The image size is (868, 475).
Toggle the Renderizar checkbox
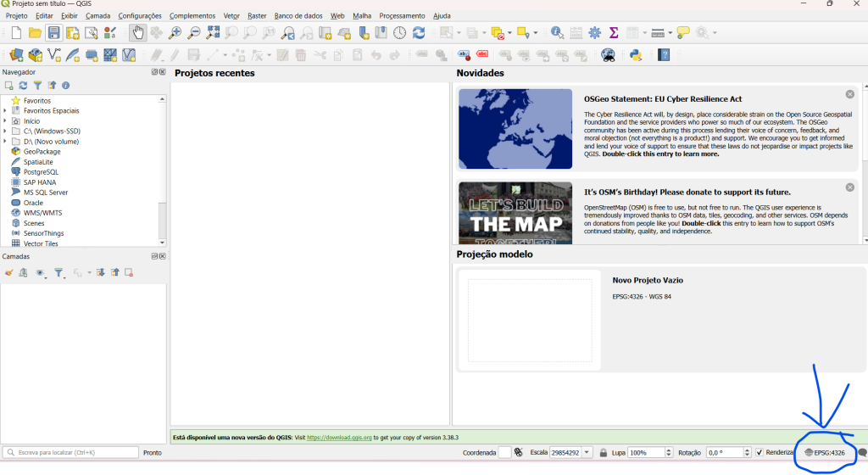pos(759,452)
